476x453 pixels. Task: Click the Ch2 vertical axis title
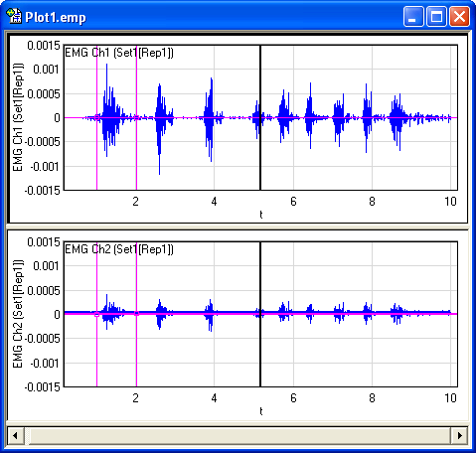click(17, 314)
